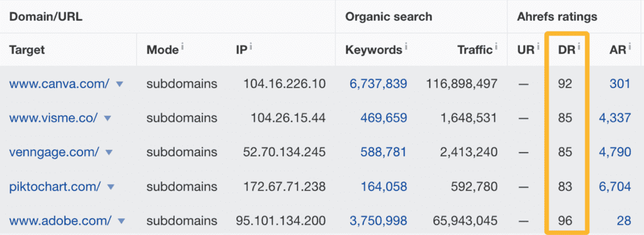Screen dimensions: 644x235
Task: Sort by the AR column header
Action: click(618, 50)
